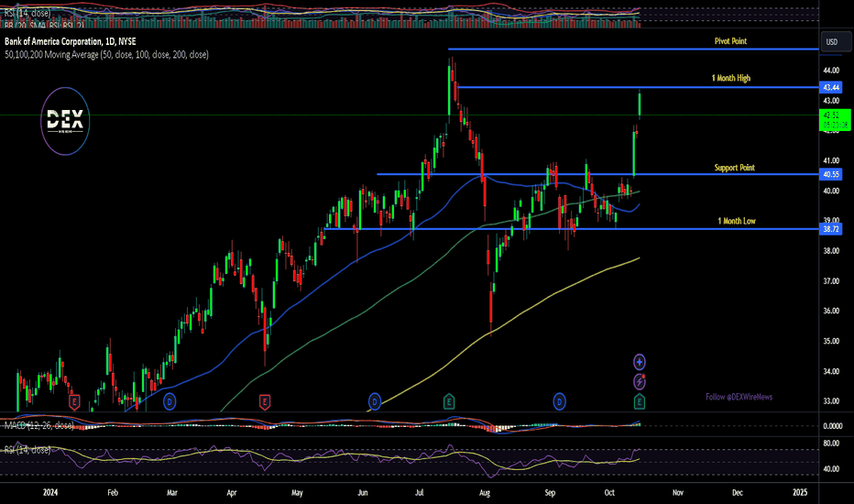Click the top RSI (14, close) legend

tap(27, 13)
